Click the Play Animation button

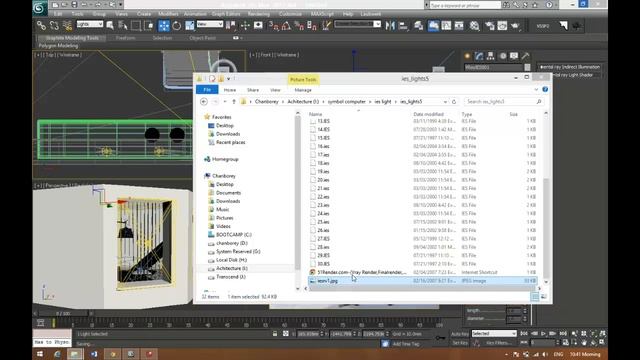(544, 333)
